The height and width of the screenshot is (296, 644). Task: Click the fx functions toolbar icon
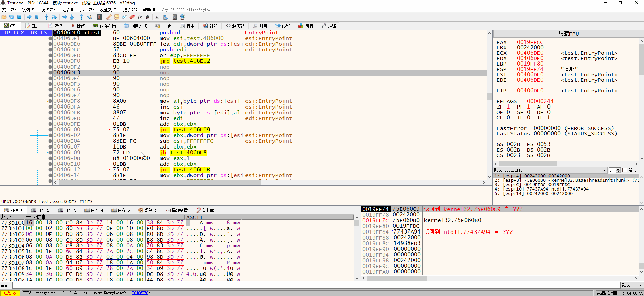click(140, 17)
